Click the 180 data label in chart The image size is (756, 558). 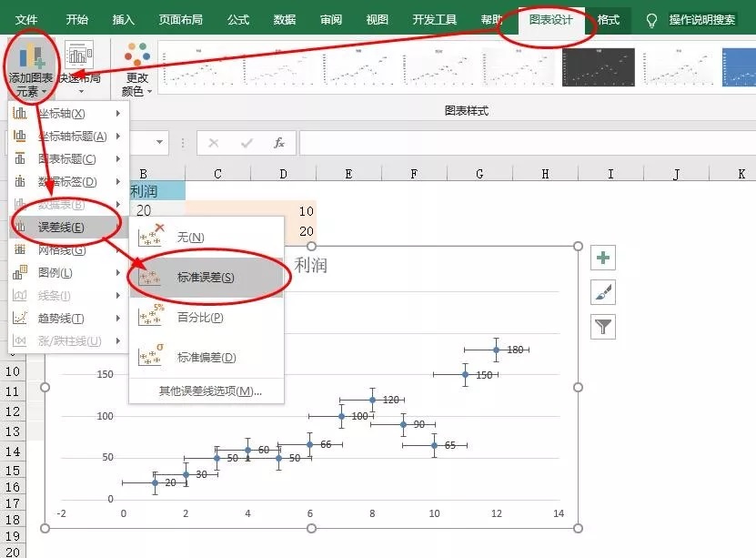coord(516,350)
